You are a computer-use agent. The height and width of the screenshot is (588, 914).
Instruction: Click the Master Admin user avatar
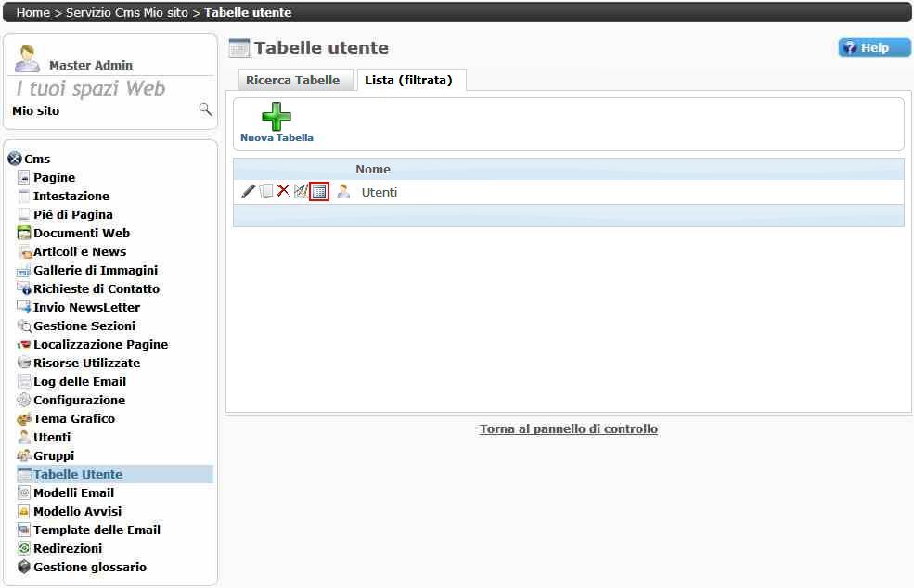(28, 58)
